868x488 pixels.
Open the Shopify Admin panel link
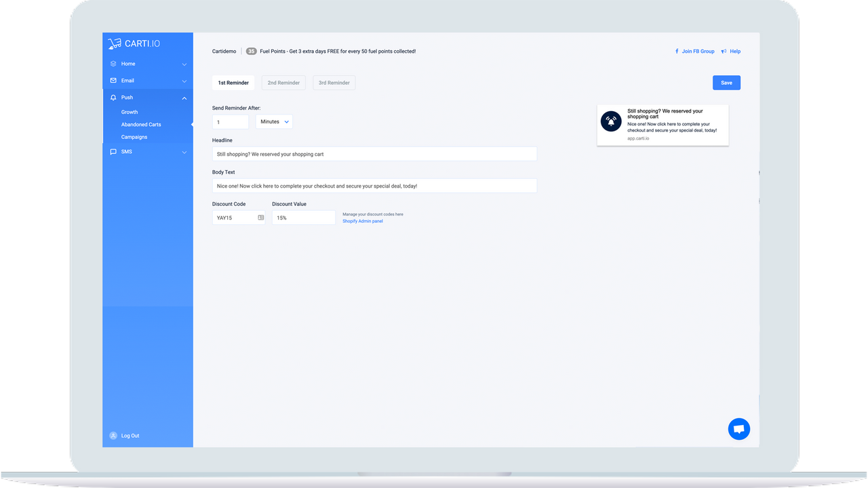click(x=362, y=222)
